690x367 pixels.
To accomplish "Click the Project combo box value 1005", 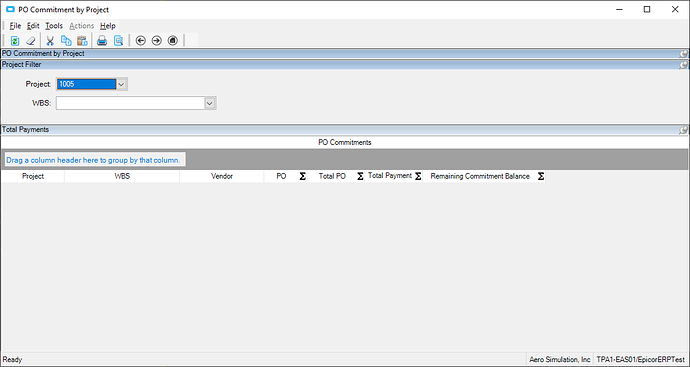I will (x=86, y=84).
